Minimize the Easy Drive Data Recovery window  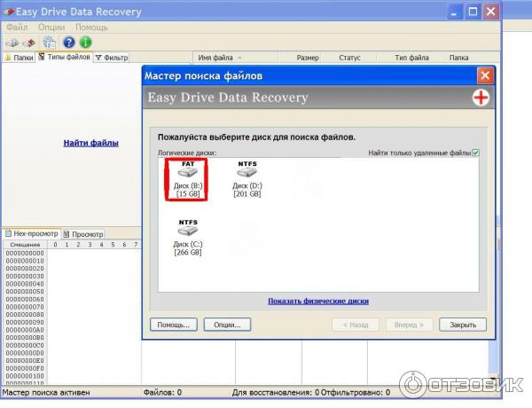point(454,12)
